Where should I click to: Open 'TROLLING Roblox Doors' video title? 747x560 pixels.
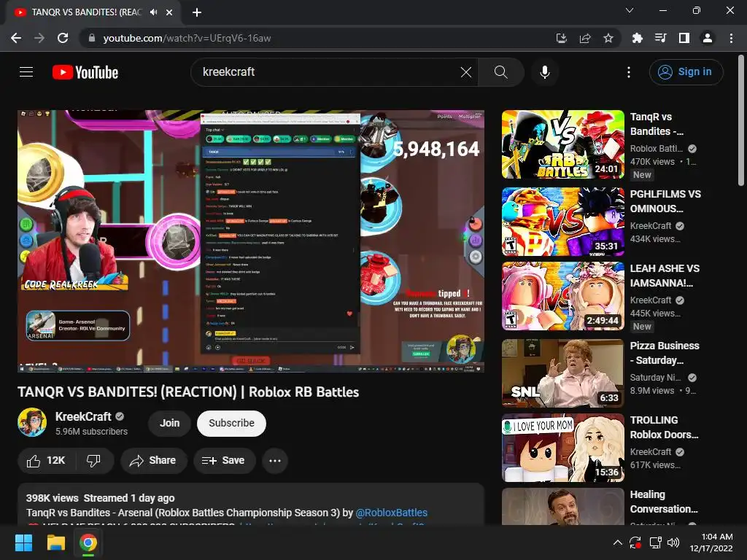[664, 427]
